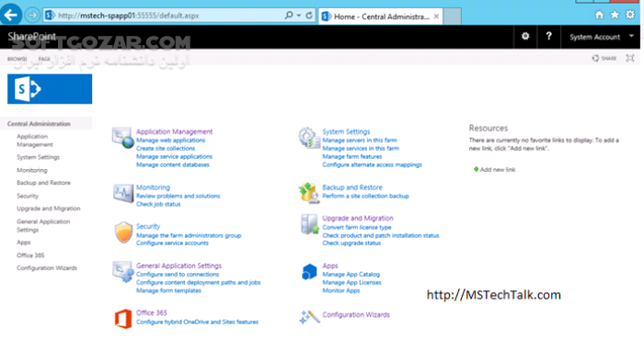
Task: Select General Application Settings in sidebar
Action: 43,225
